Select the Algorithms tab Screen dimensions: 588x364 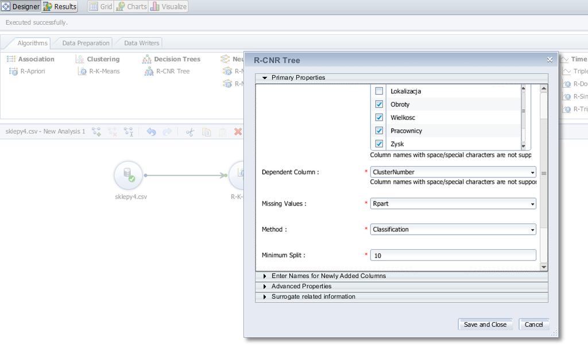coord(32,43)
